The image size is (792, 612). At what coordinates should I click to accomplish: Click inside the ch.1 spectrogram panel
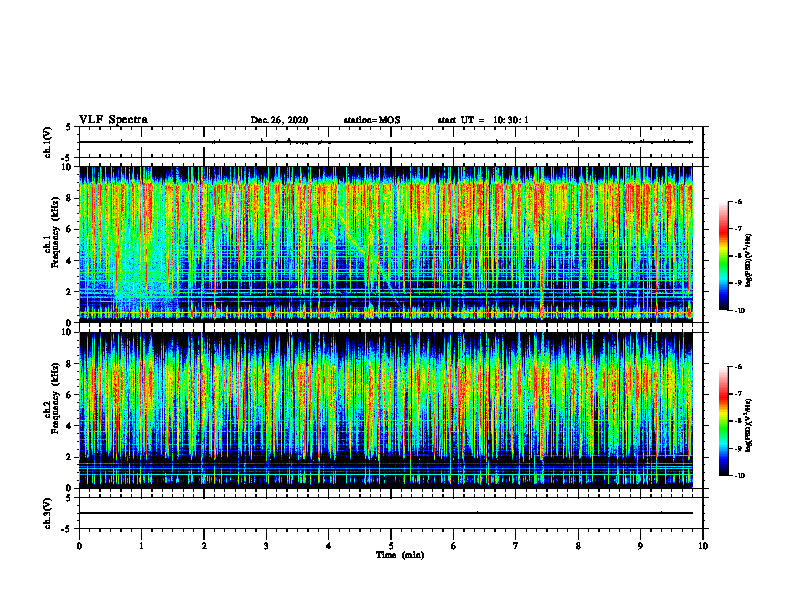[x=386, y=244]
